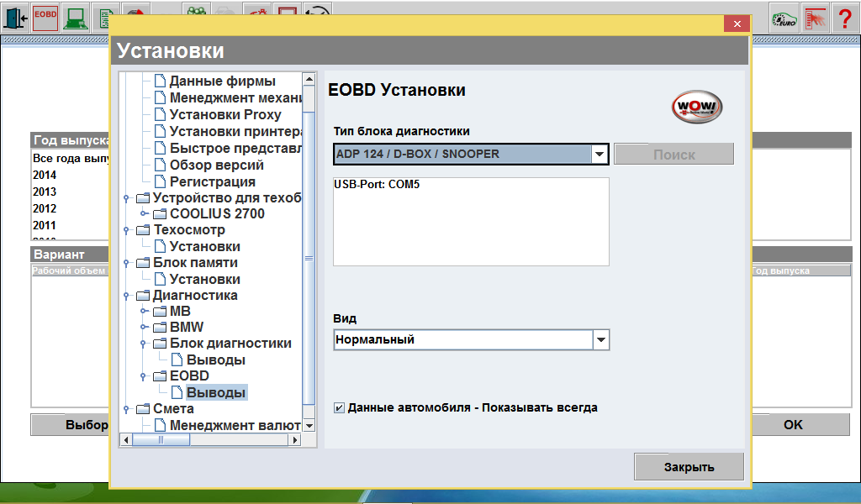Toggle 'Данные автомобиля - Показывать всегда' checkbox
Screen dimensions: 861x504
coord(340,408)
